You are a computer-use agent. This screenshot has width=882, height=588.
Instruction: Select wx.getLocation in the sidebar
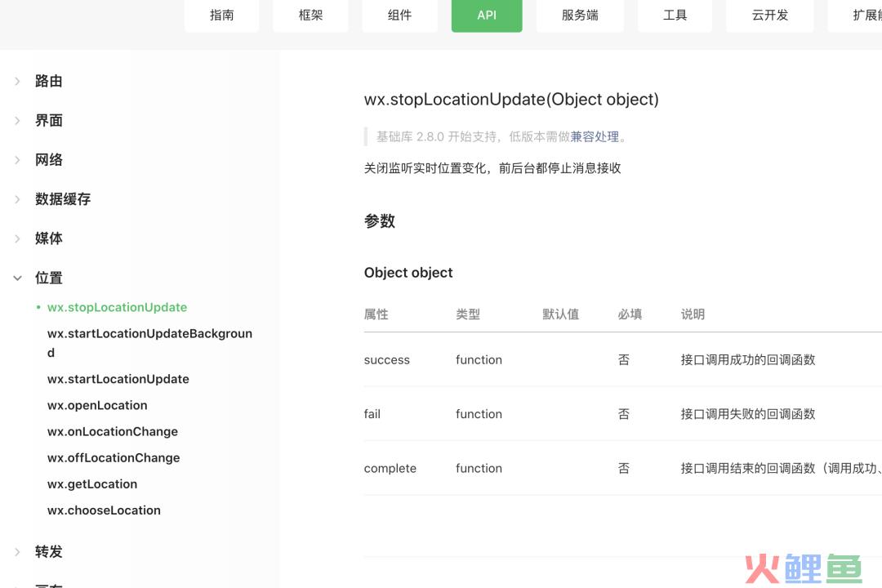click(92, 484)
